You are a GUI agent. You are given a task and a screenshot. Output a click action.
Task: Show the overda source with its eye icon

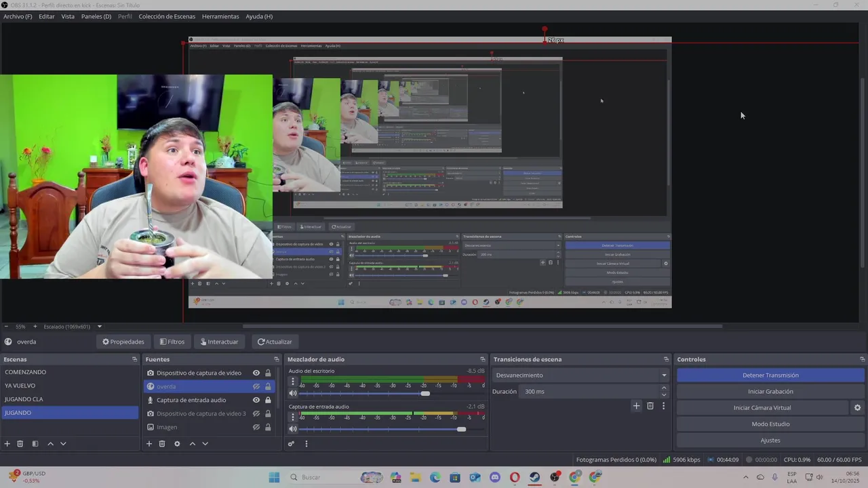[256, 386]
